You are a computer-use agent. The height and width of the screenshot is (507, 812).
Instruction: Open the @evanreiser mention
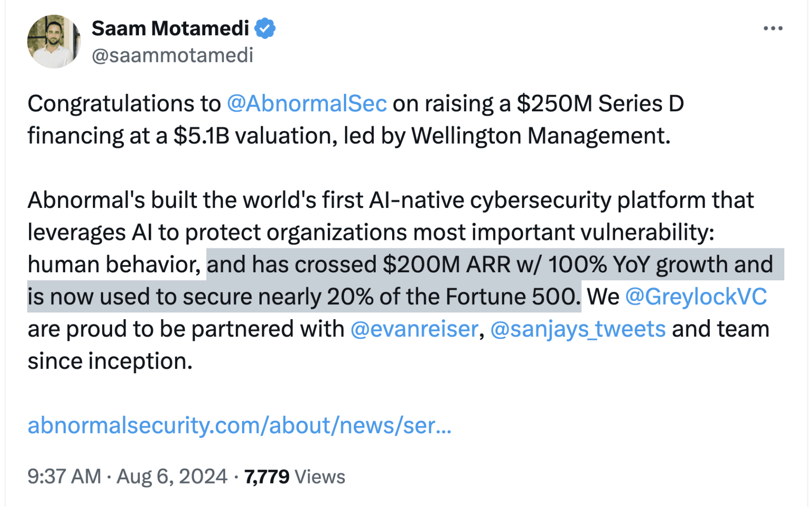click(414, 329)
